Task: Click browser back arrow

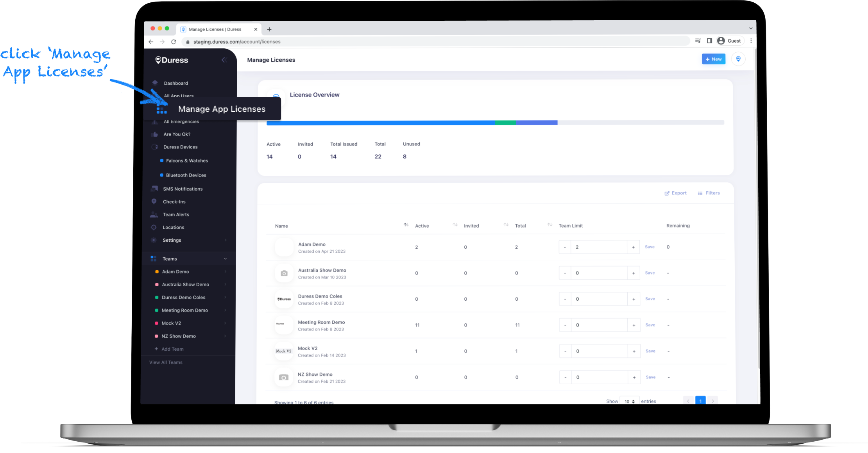Action: point(151,41)
